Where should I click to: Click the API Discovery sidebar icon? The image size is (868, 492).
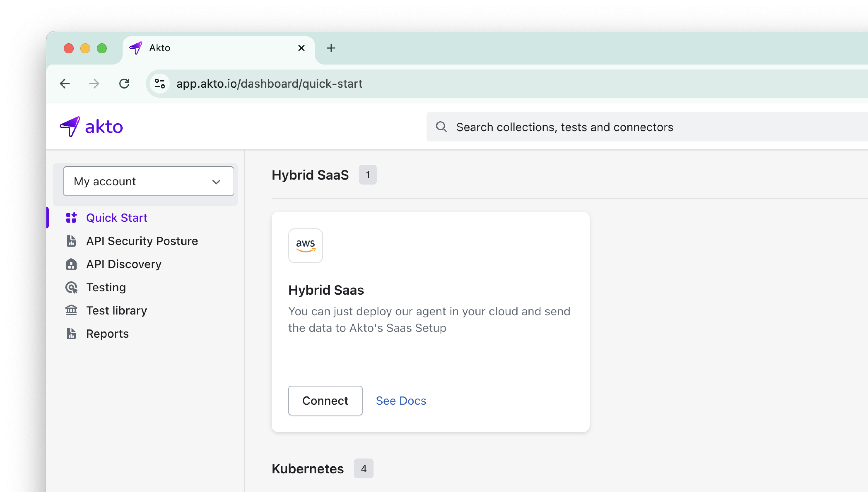point(71,264)
